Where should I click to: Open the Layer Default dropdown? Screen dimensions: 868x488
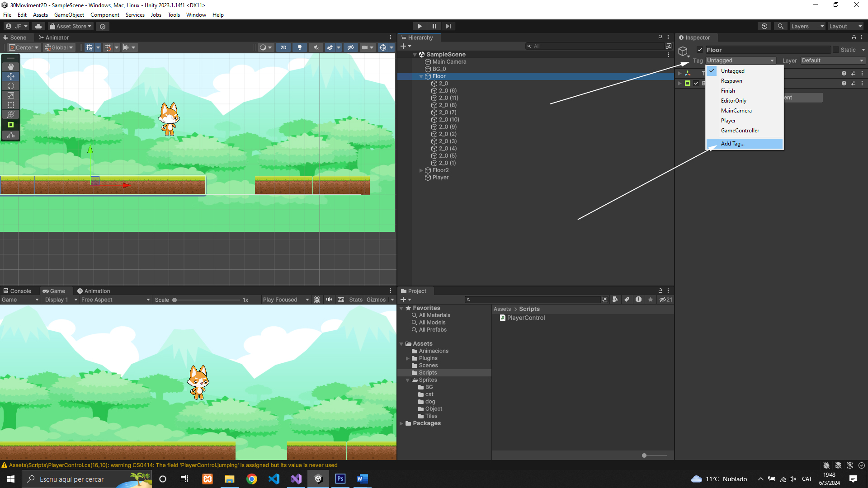(x=832, y=61)
